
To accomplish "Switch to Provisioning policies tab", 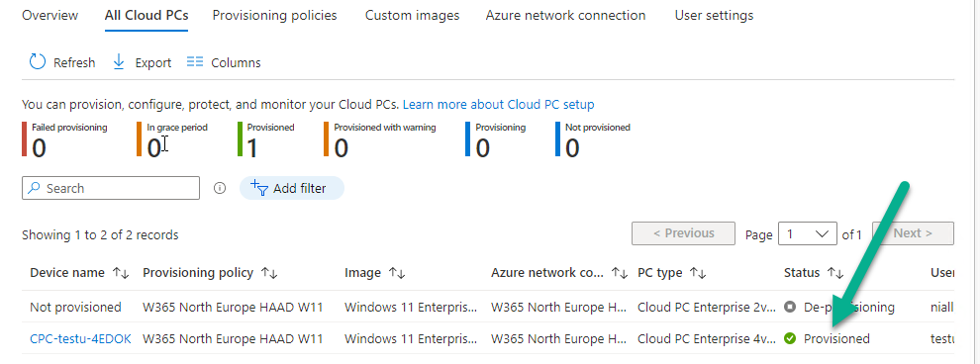I will (x=274, y=15).
